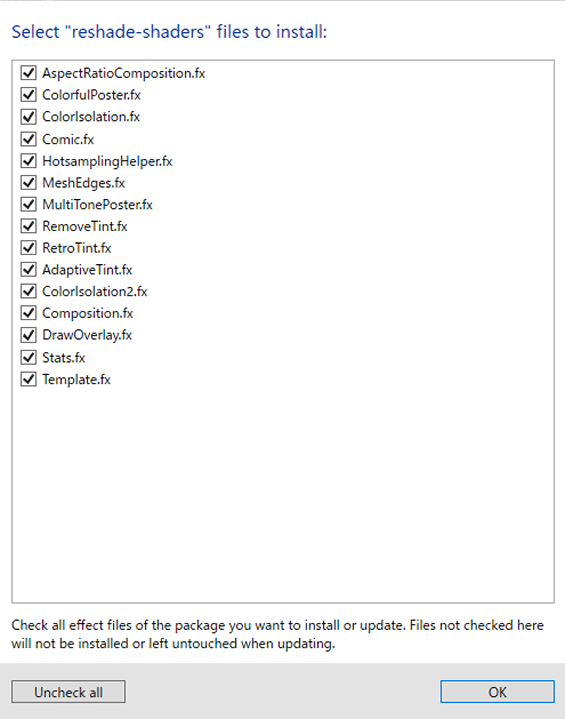565x719 pixels.
Task: Toggle the RemoveTint.fx checkbox
Action: (x=28, y=226)
